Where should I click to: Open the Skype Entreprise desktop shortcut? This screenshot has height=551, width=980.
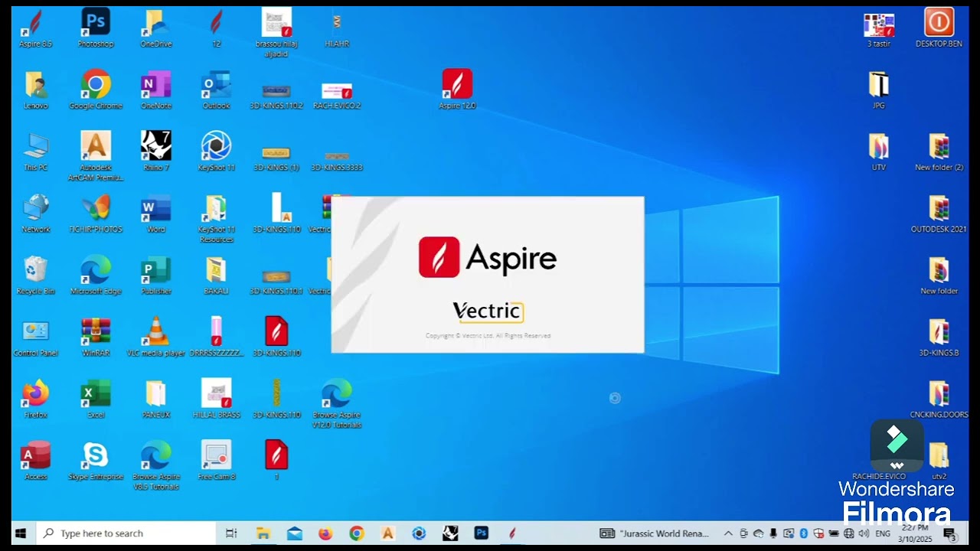[x=96, y=462]
